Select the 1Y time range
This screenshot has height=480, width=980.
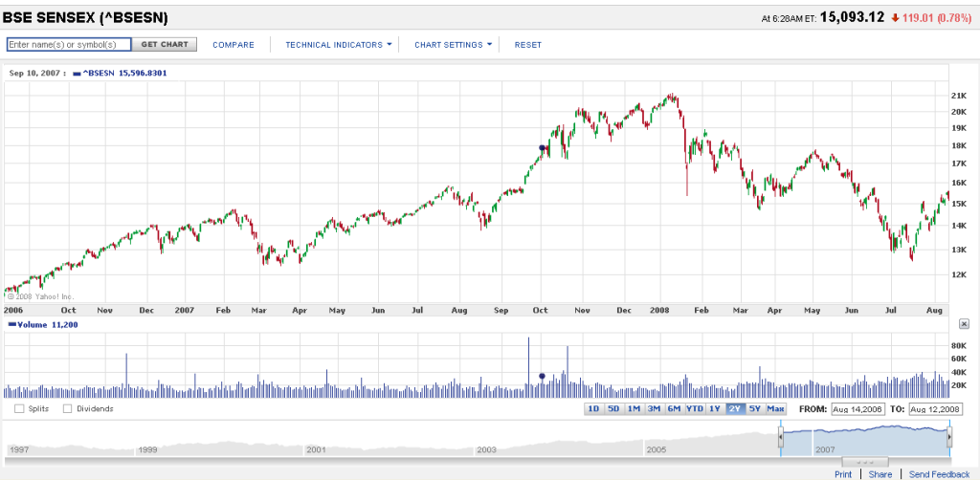714,409
